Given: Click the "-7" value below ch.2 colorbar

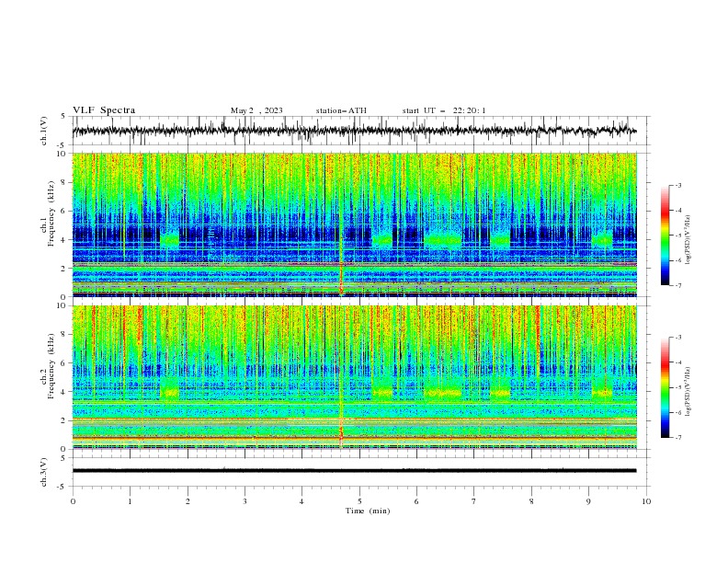Looking at the screenshot, I should pos(677,438).
